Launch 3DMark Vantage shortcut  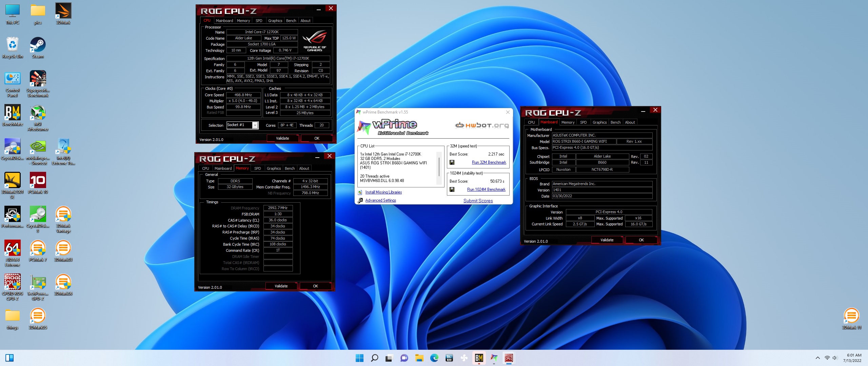(x=63, y=219)
